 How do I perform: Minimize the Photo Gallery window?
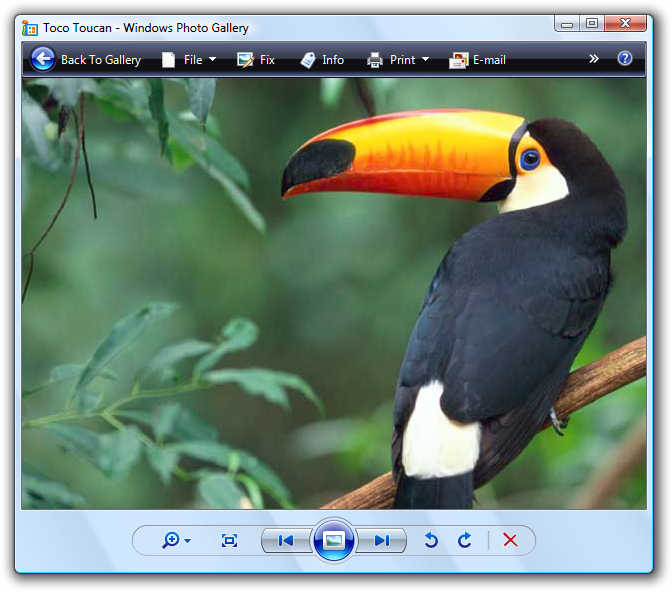567,24
